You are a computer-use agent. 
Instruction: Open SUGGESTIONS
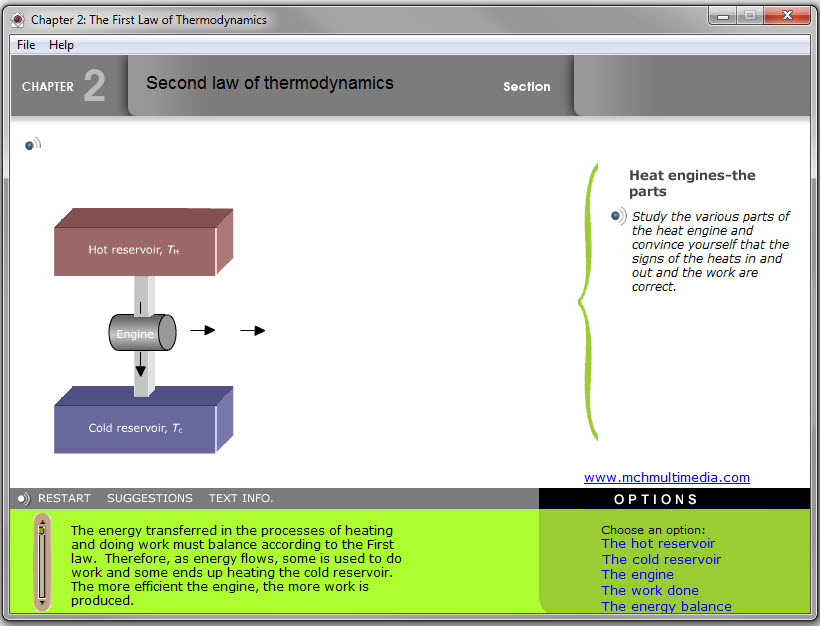point(150,498)
